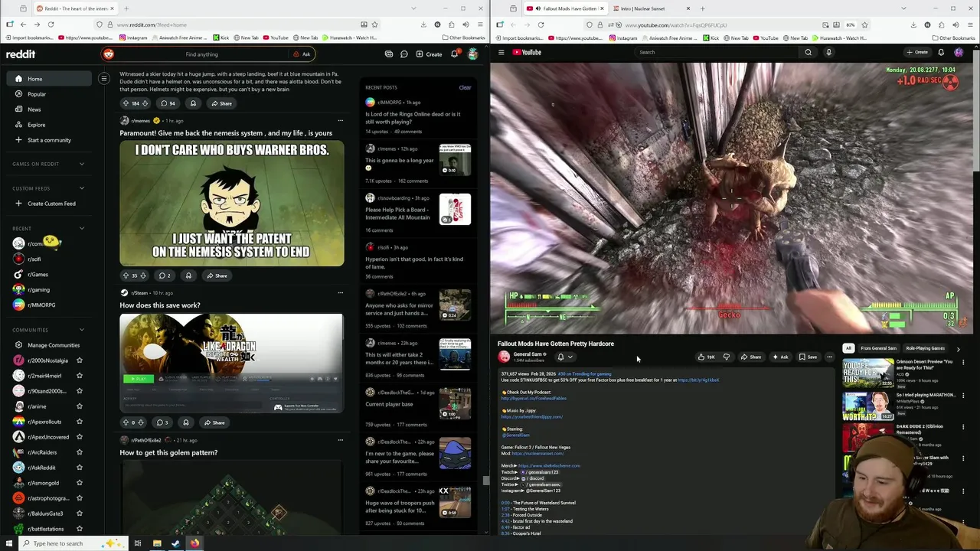Viewport: 980px width, 551px height.
Task: Select the Fallout Mods Have Gotten tab
Action: (x=565, y=8)
